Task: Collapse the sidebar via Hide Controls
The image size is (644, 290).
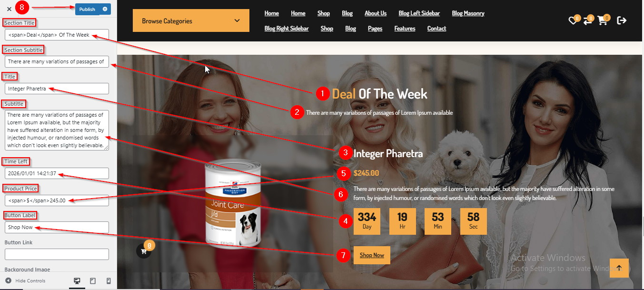Action: 26,281
